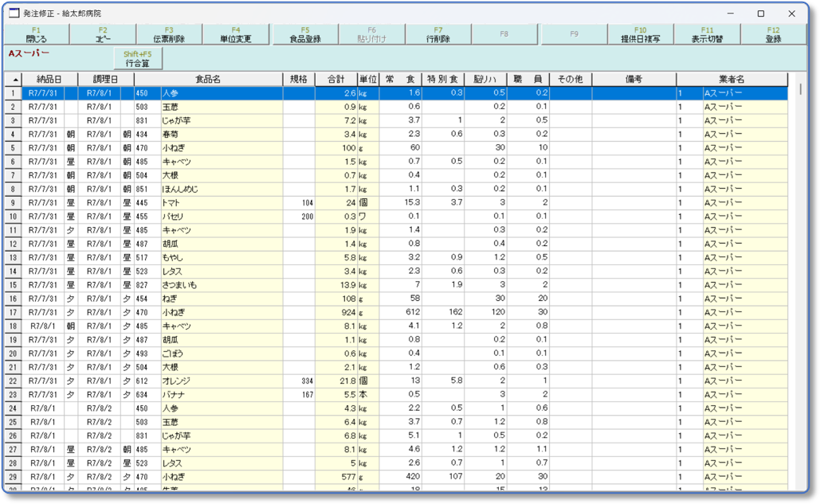The height and width of the screenshot is (504, 820).
Task: Toggle display with F11 表示切替
Action: [x=707, y=34]
